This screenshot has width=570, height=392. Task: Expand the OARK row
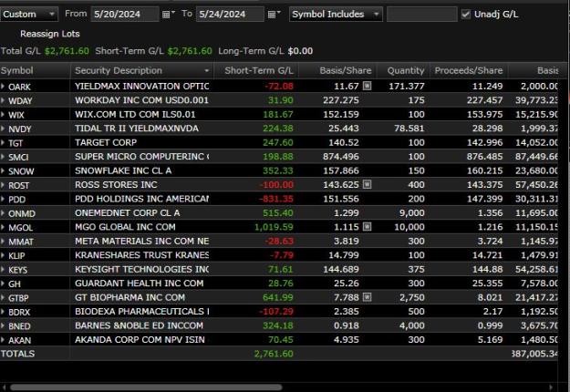pos(3,87)
